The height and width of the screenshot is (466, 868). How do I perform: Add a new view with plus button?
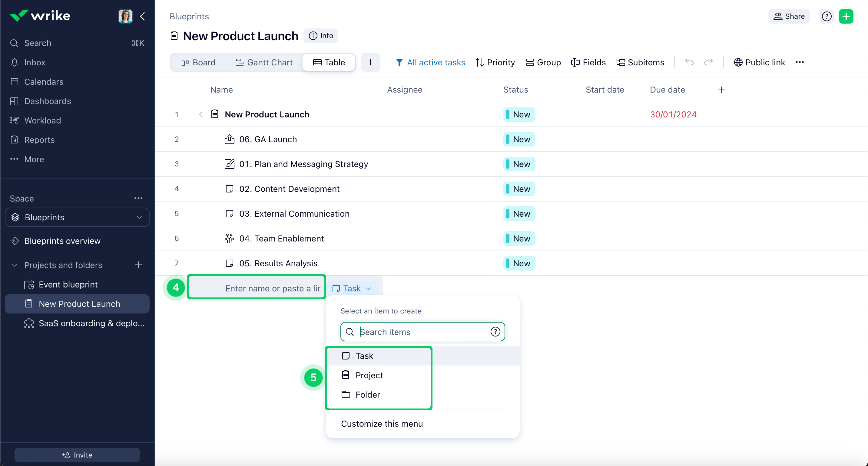(x=370, y=62)
